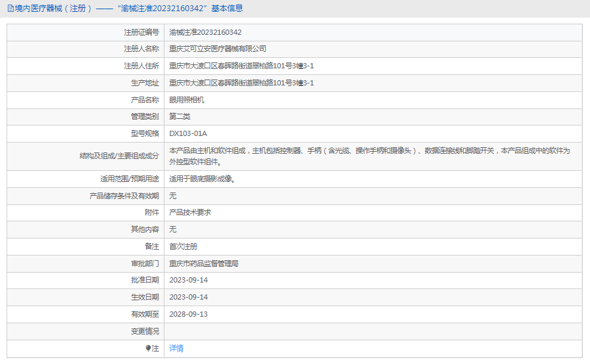Image resolution: width=590 pixels, height=364 pixels.
Task: Click management class value 第二类
Action: click(180, 116)
